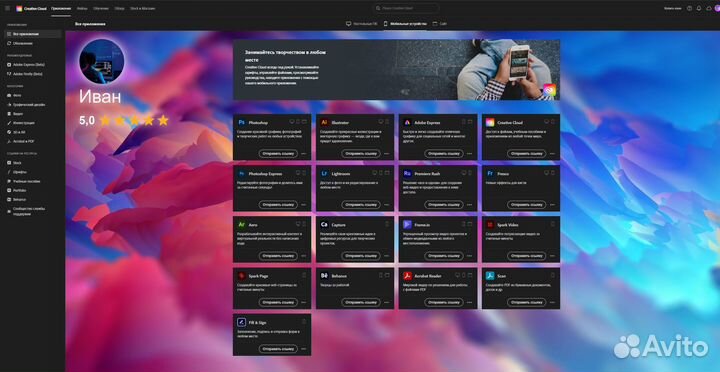Send link for Spark Page
This screenshot has height=372, width=720.
[278, 302]
